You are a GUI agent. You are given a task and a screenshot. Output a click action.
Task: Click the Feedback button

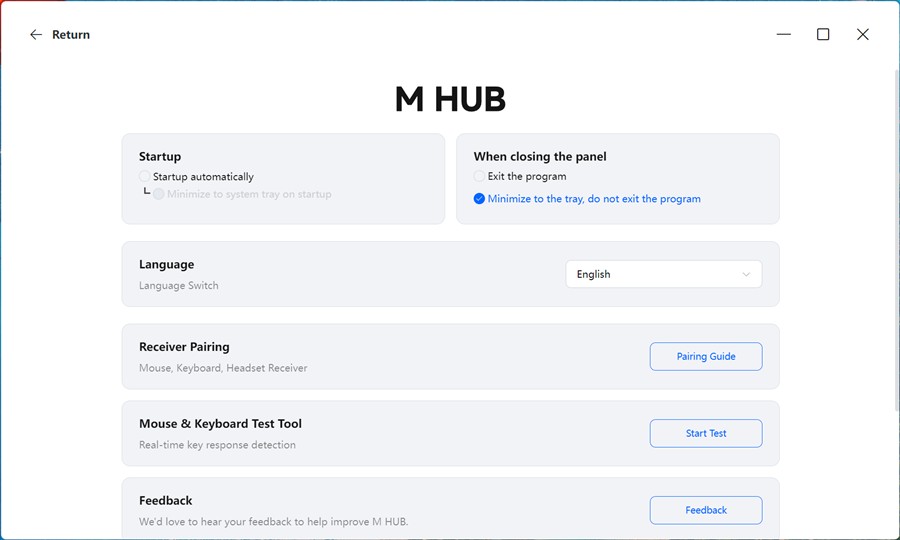[705, 510]
